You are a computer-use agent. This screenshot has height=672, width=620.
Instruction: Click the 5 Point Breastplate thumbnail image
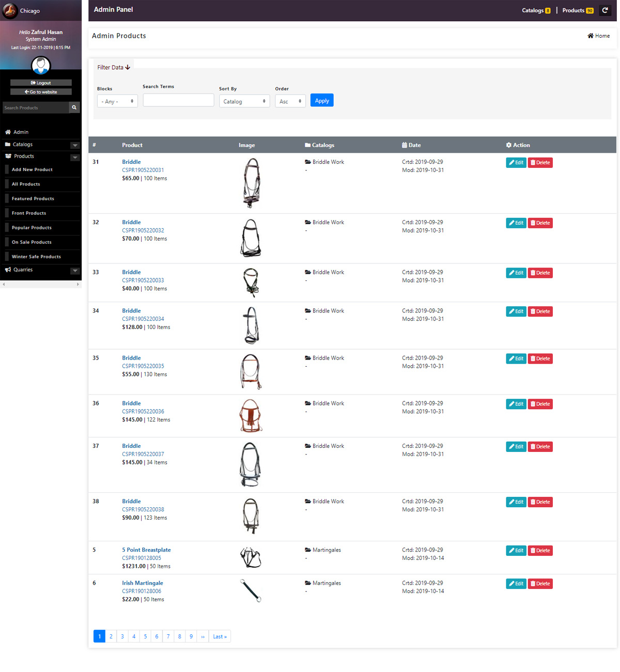pos(251,558)
